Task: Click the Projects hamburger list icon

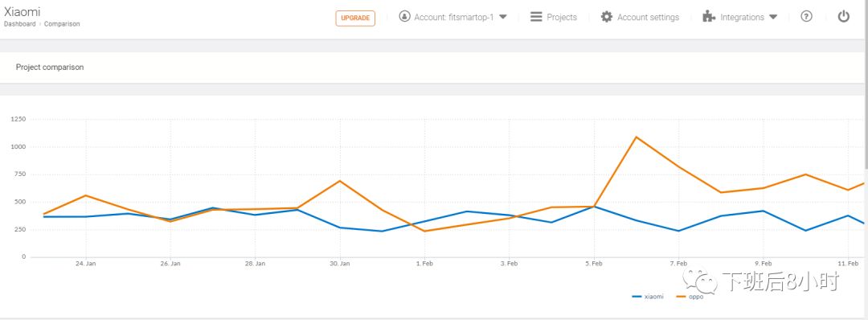Action: pos(536,17)
